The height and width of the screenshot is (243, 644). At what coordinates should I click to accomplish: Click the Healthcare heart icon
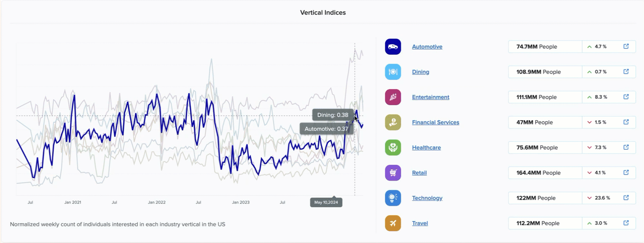[x=393, y=148]
